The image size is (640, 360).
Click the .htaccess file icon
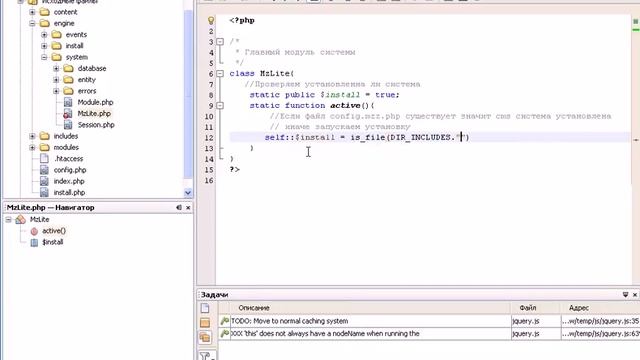(44, 159)
